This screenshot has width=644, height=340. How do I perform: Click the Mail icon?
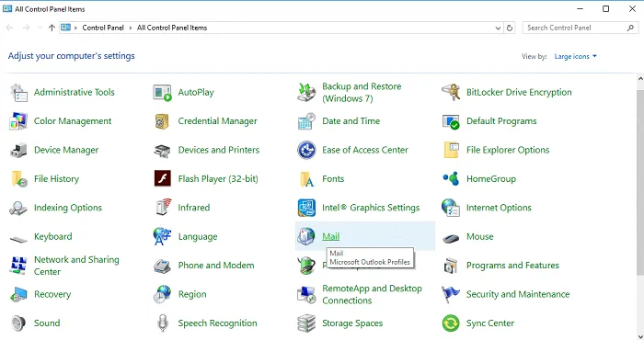click(306, 237)
